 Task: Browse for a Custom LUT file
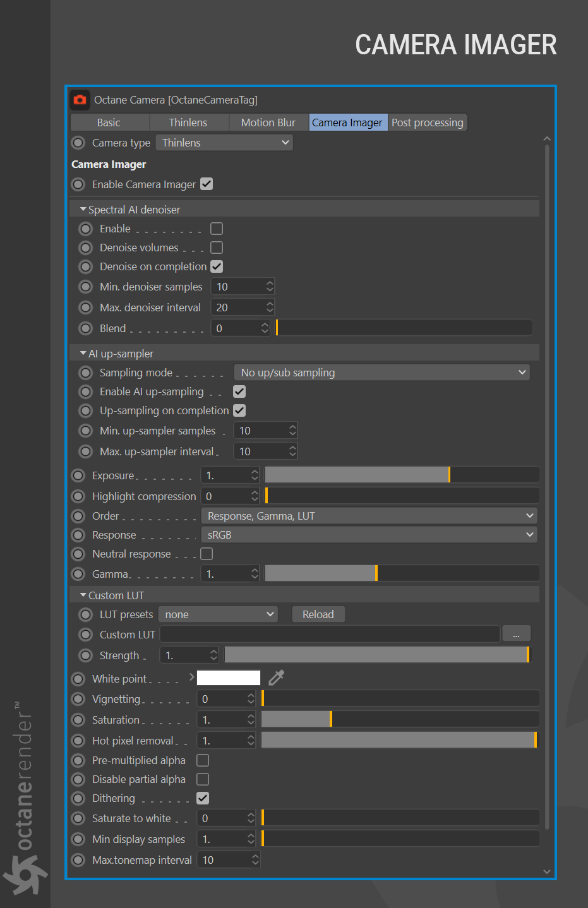click(516, 633)
